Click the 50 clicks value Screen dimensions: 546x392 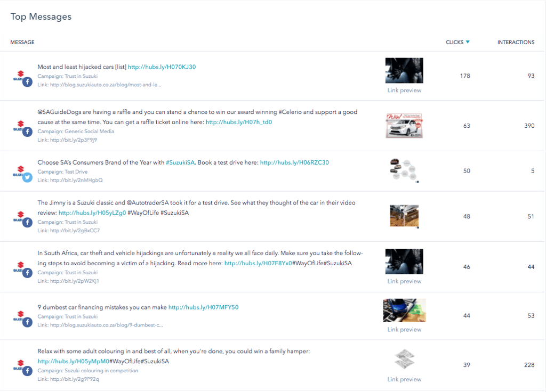pos(467,171)
